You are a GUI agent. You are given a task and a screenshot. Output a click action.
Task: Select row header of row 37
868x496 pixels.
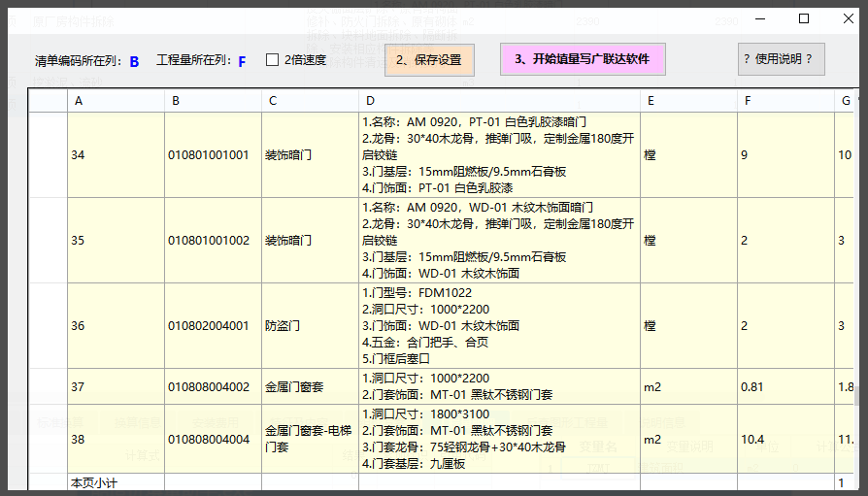[x=48, y=387]
